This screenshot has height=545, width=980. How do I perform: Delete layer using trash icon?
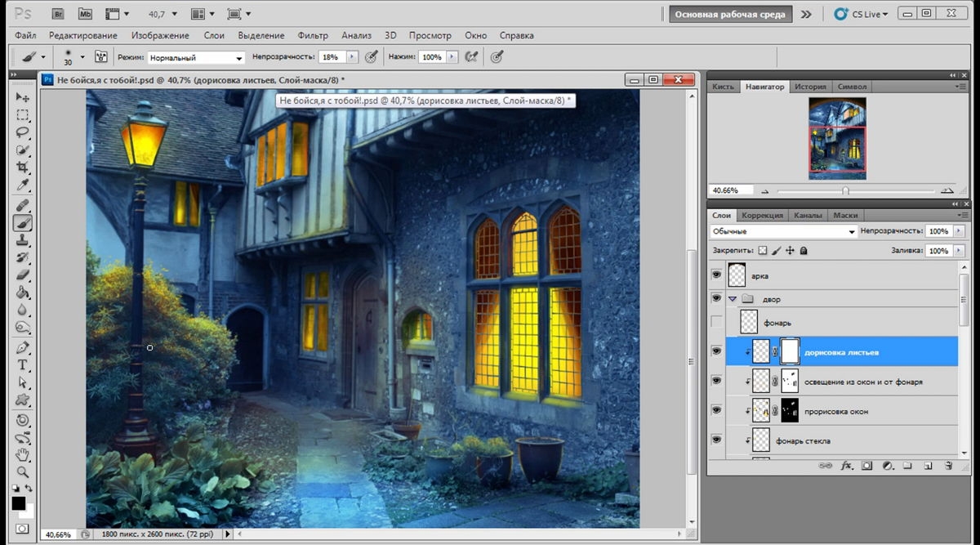click(x=948, y=466)
